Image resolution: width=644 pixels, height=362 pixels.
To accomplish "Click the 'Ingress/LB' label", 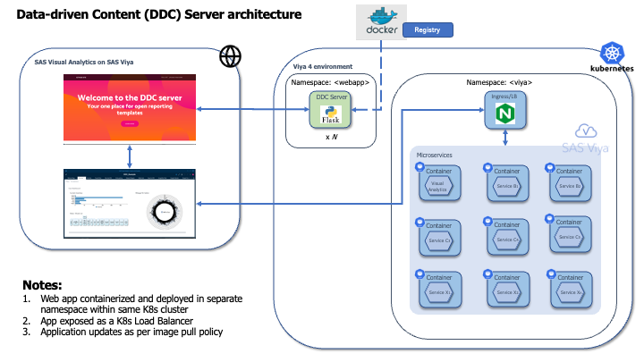I will (504, 97).
